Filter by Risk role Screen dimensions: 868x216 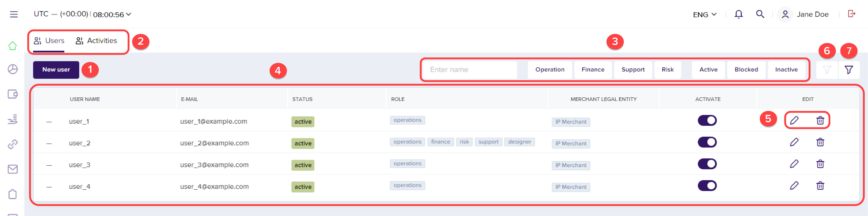(x=667, y=70)
